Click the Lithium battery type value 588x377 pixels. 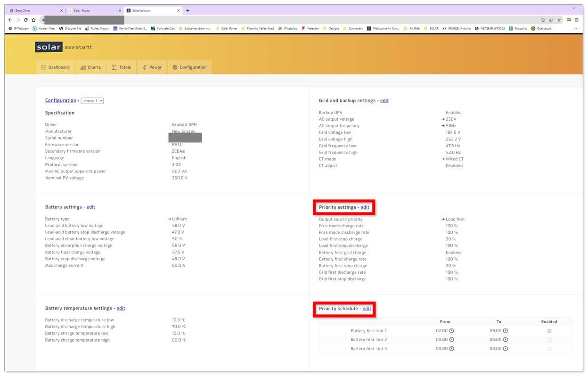(x=179, y=219)
